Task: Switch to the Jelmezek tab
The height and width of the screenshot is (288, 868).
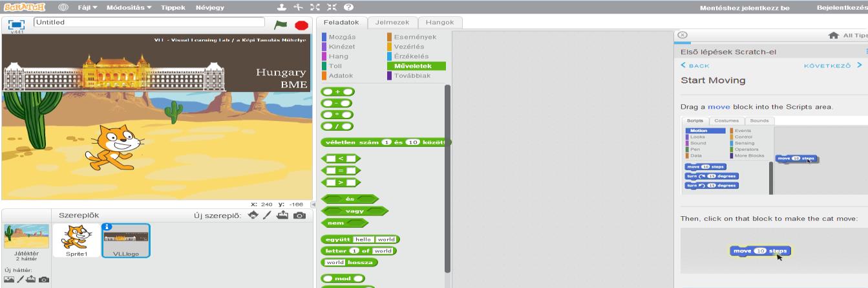Action: point(392,22)
